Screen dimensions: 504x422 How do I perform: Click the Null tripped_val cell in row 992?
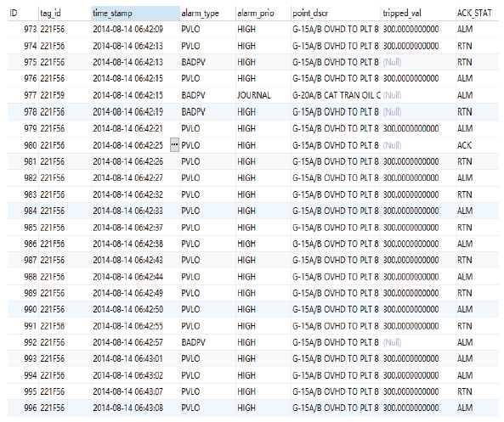click(x=418, y=342)
